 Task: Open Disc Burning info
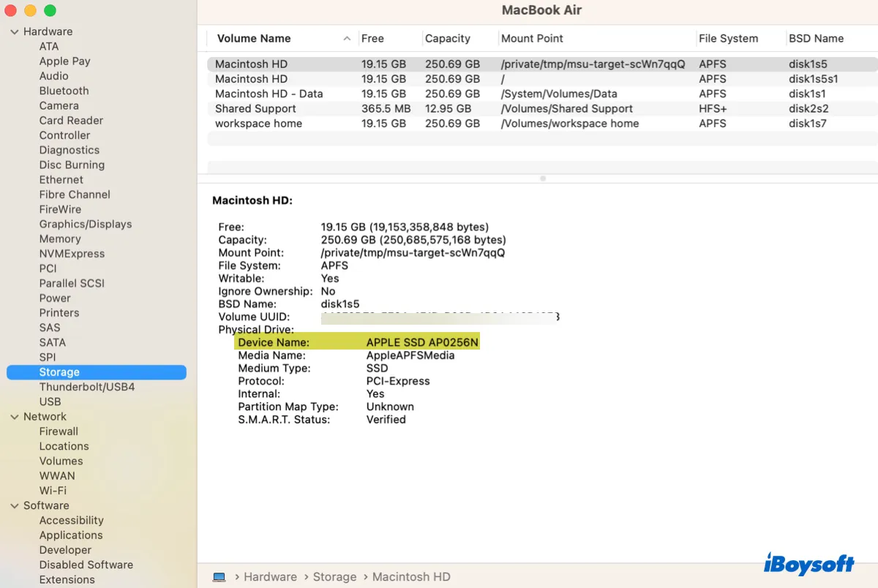point(72,165)
